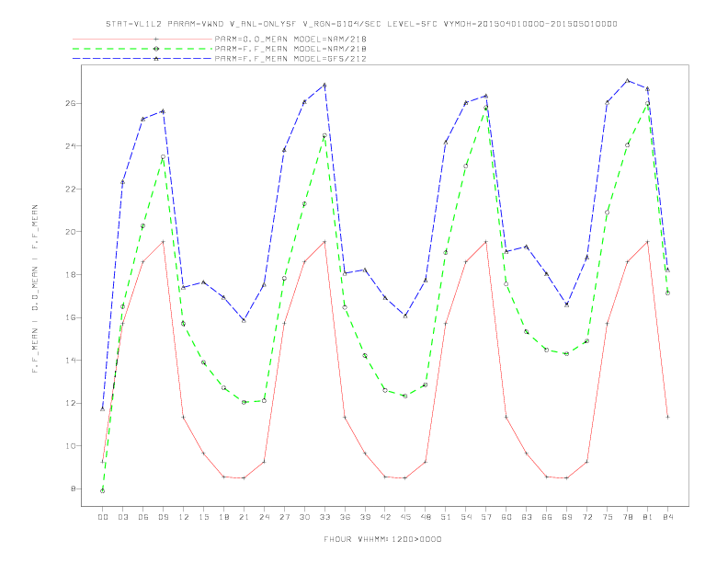Image resolution: width=728 pixels, height=563 pixels.
Task: Click y-axis tick label 22
Action: pyautogui.click(x=71, y=190)
